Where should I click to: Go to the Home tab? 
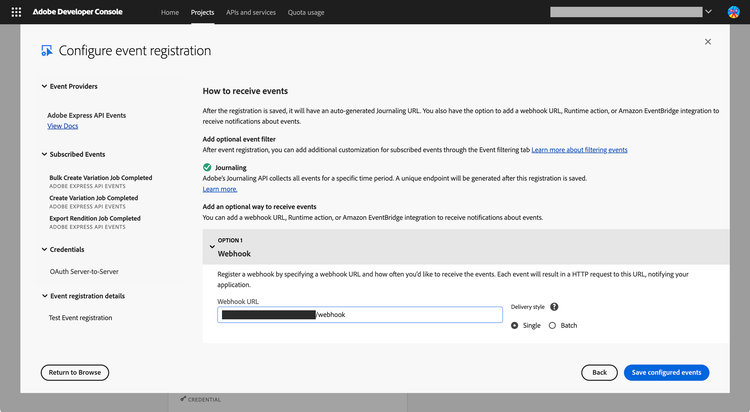click(170, 12)
